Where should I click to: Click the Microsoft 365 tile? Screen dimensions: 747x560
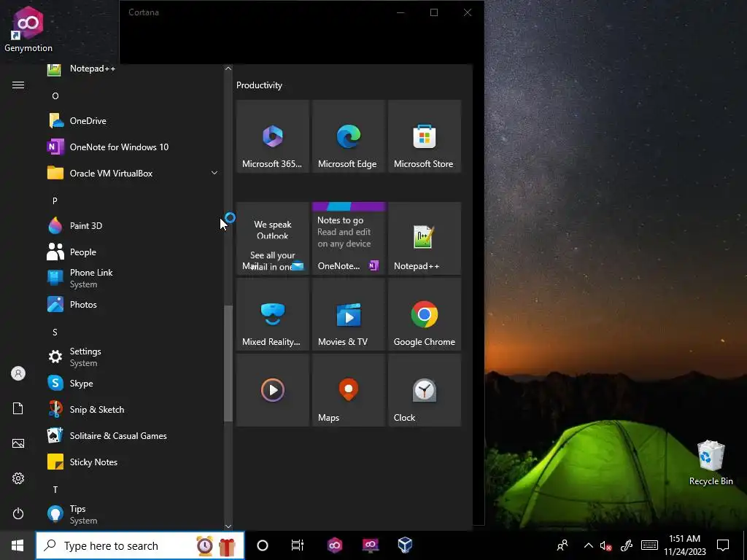[273, 136]
